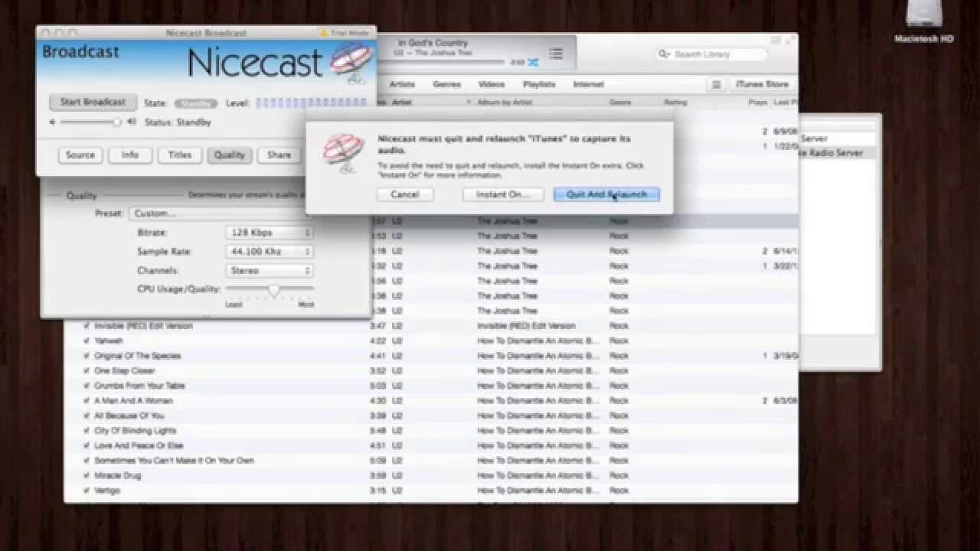Open the Up Next list icon in iTunes
The height and width of the screenshot is (551, 980).
click(x=557, y=54)
